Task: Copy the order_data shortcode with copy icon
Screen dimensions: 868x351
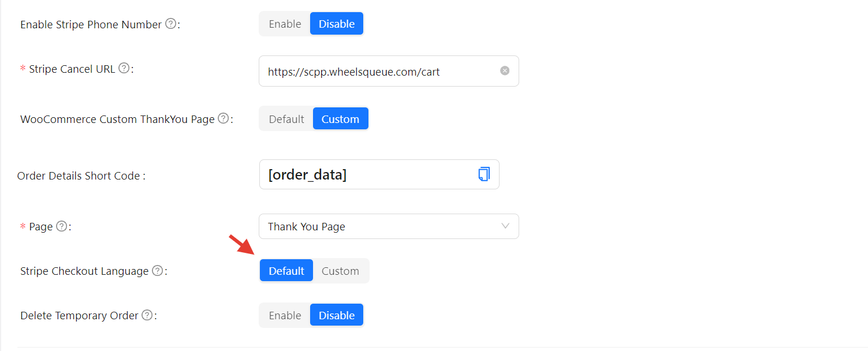Action: 484,174
